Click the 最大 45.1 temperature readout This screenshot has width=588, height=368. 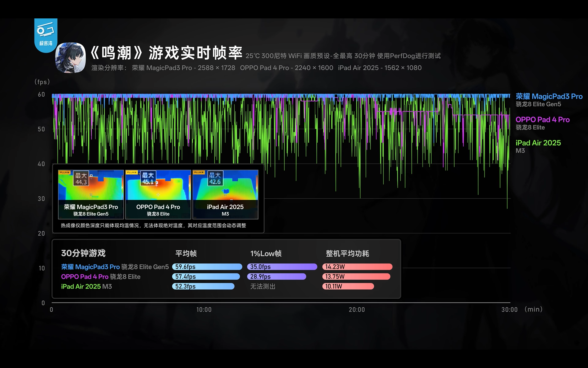tap(148, 178)
